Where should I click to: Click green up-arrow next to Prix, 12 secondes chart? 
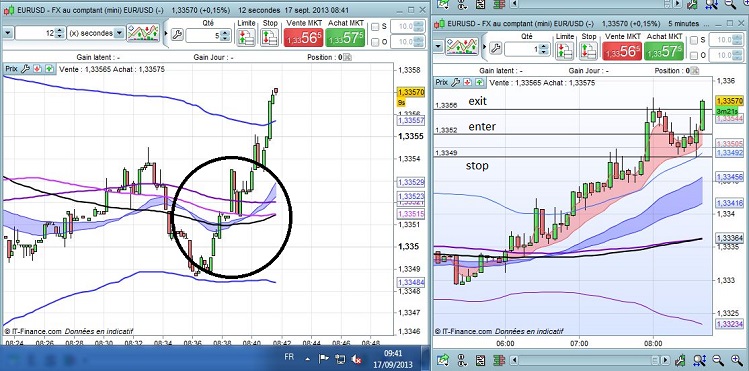pos(49,69)
